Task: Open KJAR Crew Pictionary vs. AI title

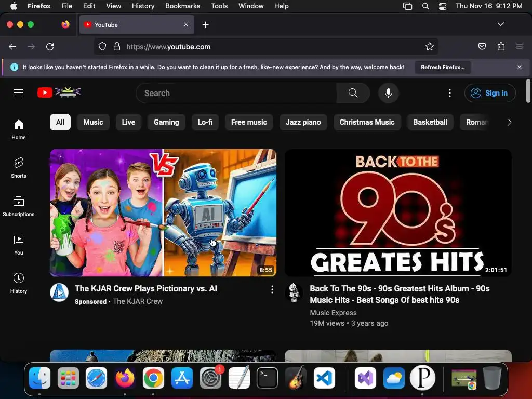Action: click(146, 289)
